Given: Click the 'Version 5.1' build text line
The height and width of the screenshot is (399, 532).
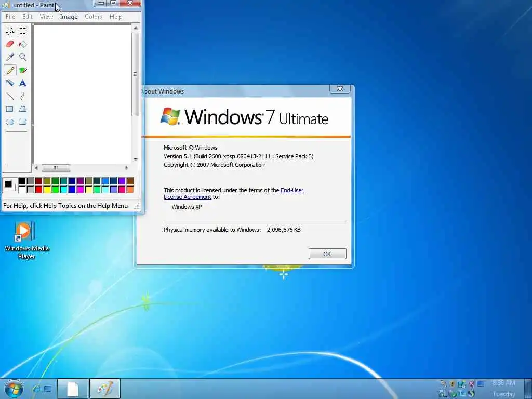Looking at the screenshot, I should [x=238, y=156].
